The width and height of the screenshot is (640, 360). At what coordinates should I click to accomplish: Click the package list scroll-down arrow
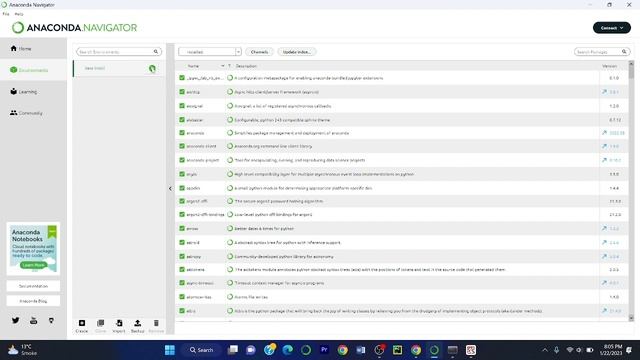(631, 318)
